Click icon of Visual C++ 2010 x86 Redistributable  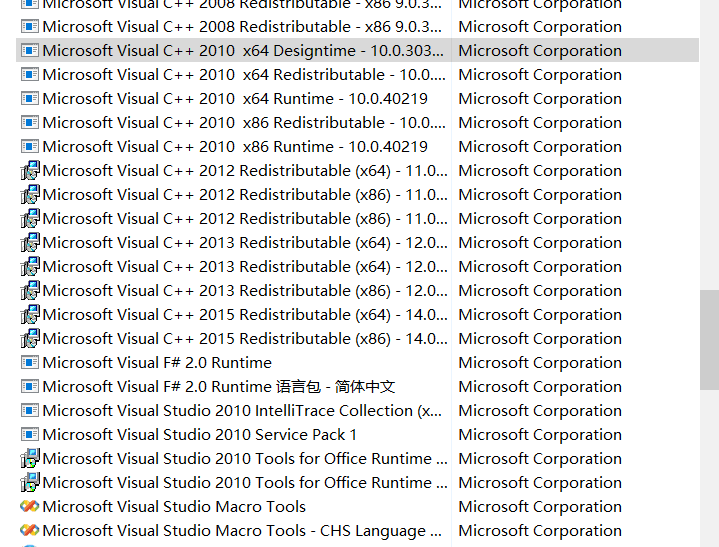coord(30,122)
